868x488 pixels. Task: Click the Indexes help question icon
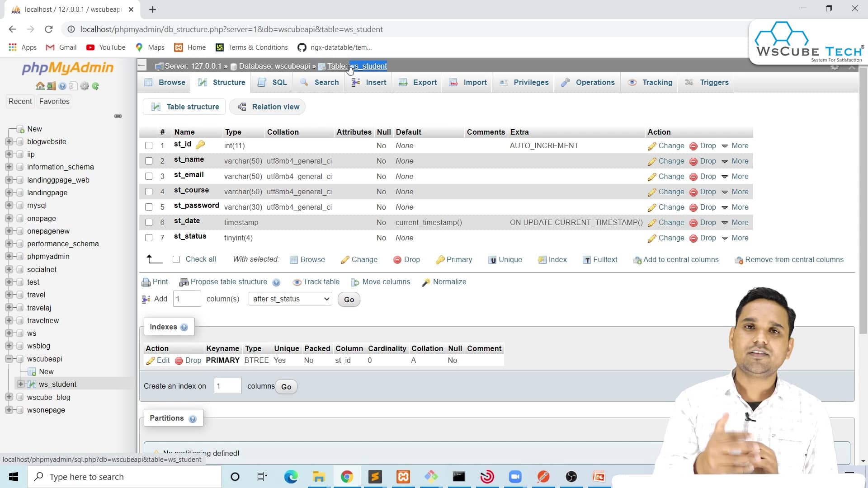click(184, 328)
